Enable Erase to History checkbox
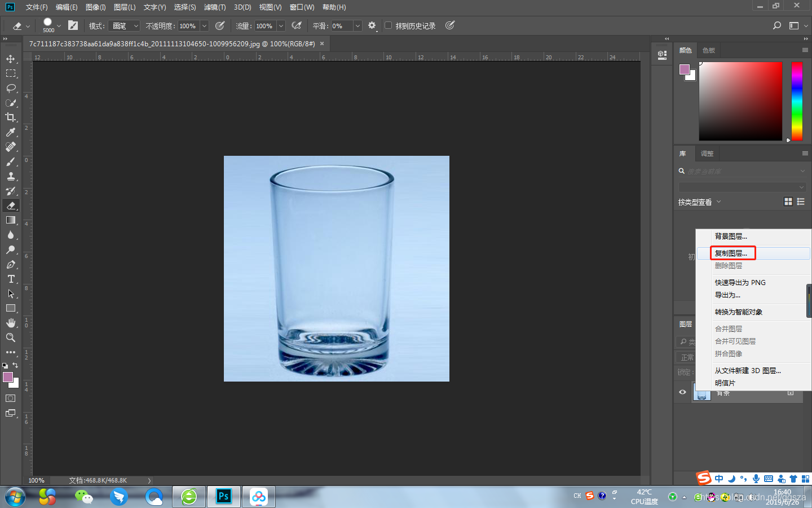Viewport: 812px width, 508px height. [388, 25]
